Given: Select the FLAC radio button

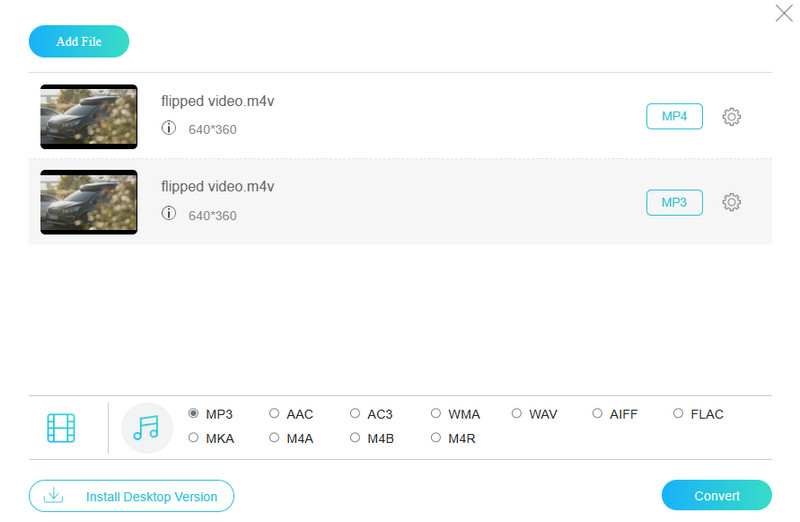Looking at the screenshot, I should (679, 414).
